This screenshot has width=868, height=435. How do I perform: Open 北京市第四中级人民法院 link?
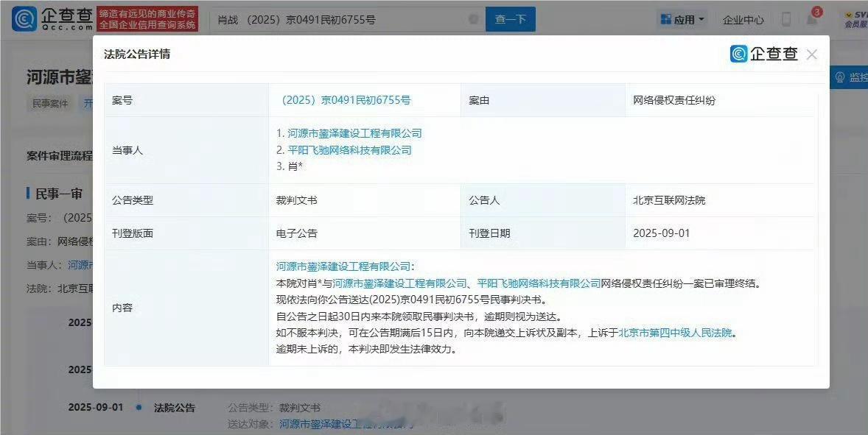[x=676, y=333]
